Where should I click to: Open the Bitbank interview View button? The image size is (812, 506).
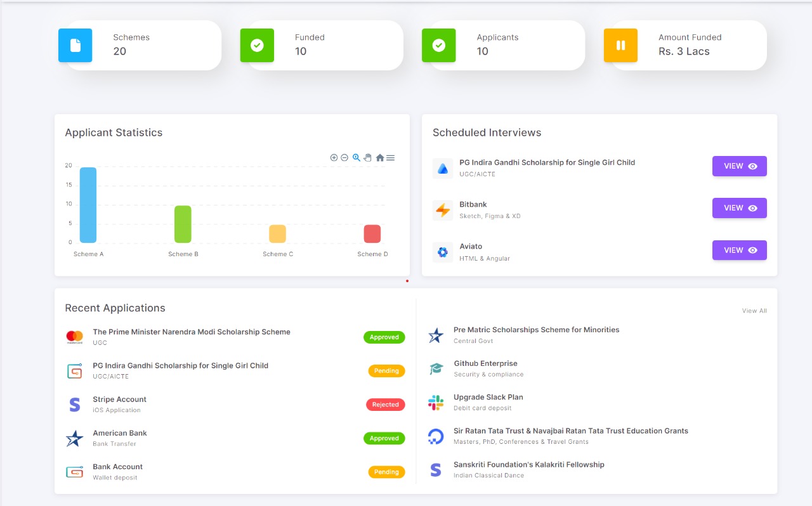point(739,207)
